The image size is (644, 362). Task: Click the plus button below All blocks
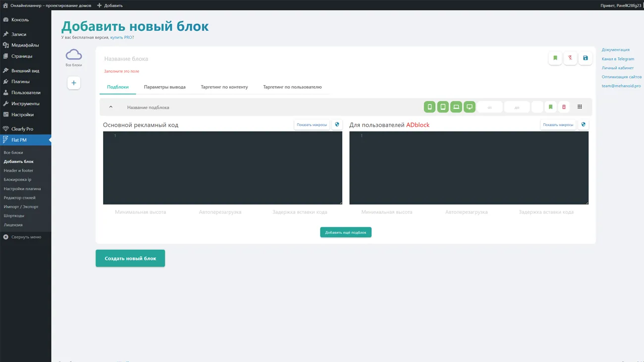point(74,83)
